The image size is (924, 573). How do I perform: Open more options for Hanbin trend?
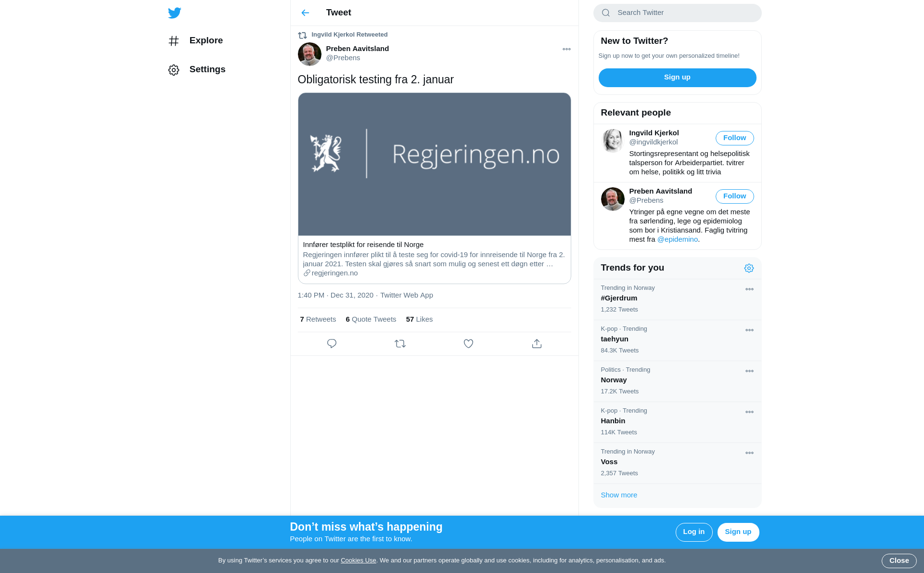749,412
